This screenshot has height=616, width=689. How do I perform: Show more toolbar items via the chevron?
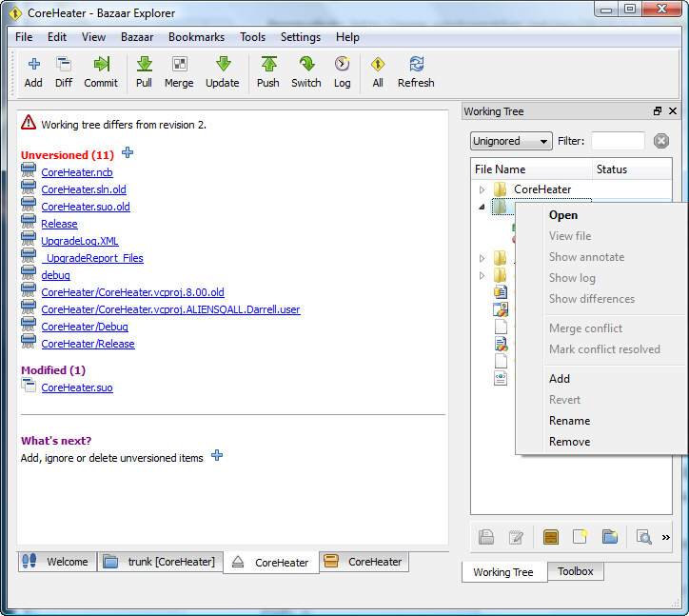pyautogui.click(x=665, y=537)
